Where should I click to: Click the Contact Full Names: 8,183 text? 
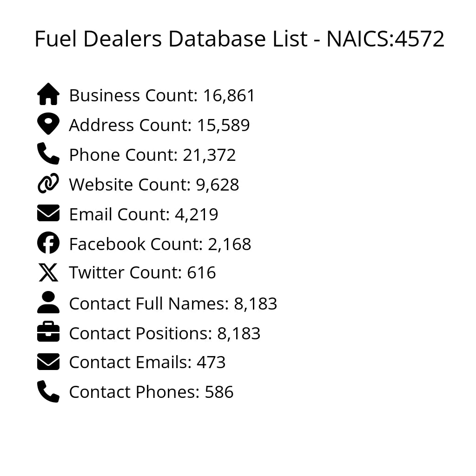pos(173,304)
